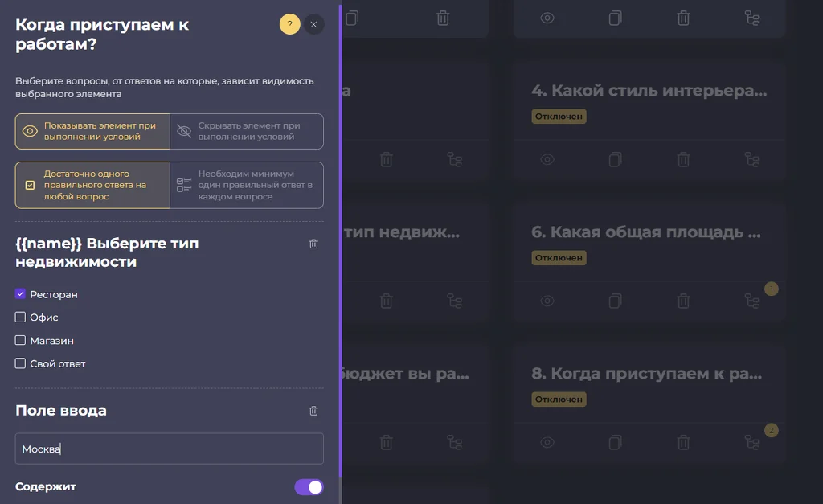The height and width of the screenshot is (504, 823).
Task: Click the '{{name}} Выберите тип недвижимости' heading
Action: [x=107, y=252]
